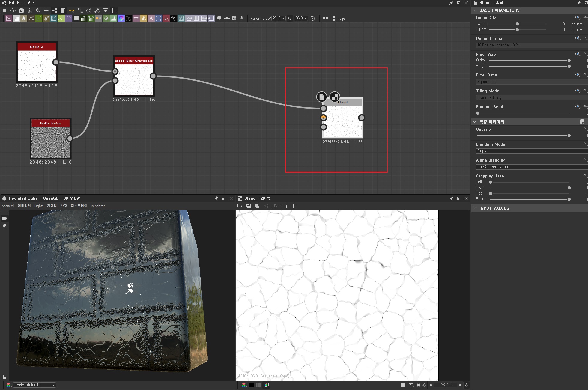Open the Alpha Blending Use Source Alpha box
This screenshot has height=390, width=588.
pyautogui.click(x=531, y=167)
